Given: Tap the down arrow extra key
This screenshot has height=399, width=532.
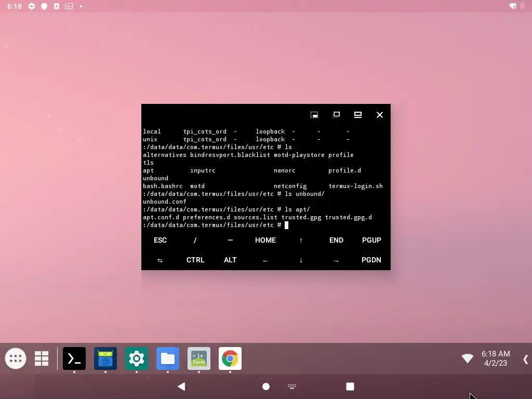Looking at the screenshot, I should coord(301,260).
